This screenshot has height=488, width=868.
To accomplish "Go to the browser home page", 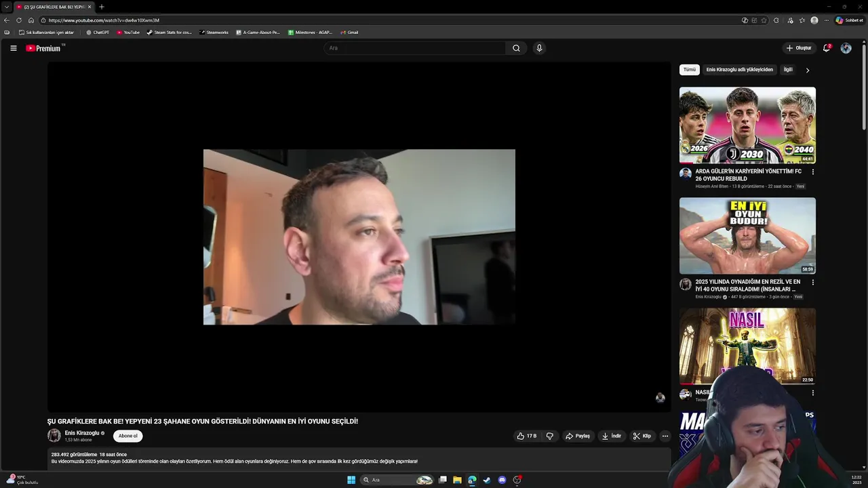I will [x=31, y=20].
